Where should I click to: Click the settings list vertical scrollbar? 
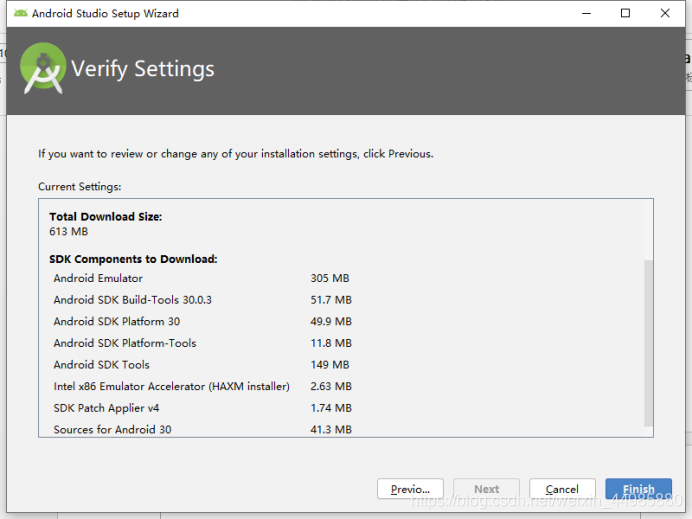coord(648,343)
